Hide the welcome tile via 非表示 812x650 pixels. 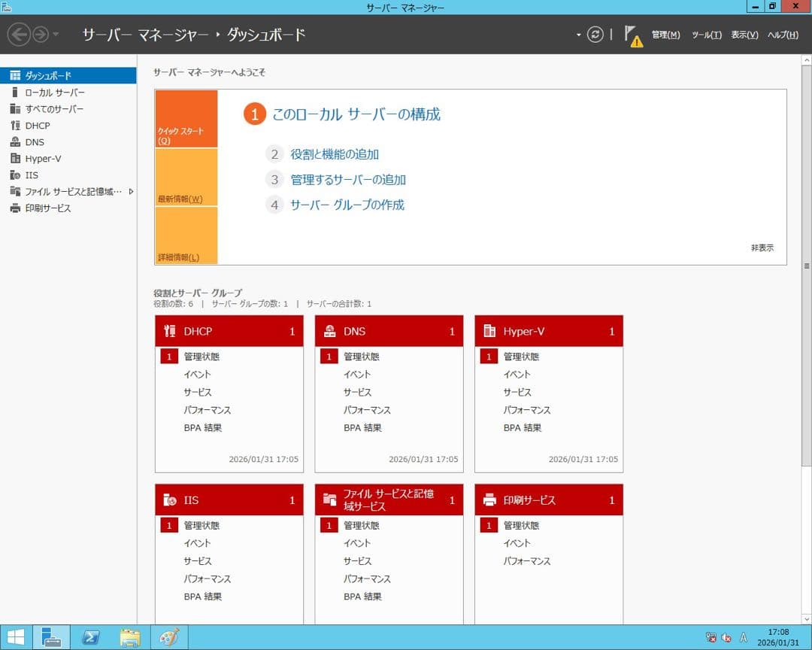pos(762,248)
